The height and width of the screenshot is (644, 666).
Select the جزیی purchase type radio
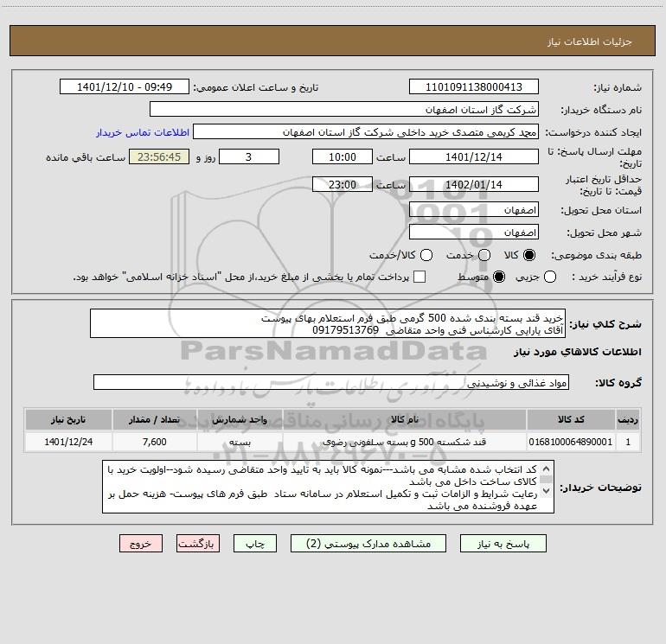(550, 277)
